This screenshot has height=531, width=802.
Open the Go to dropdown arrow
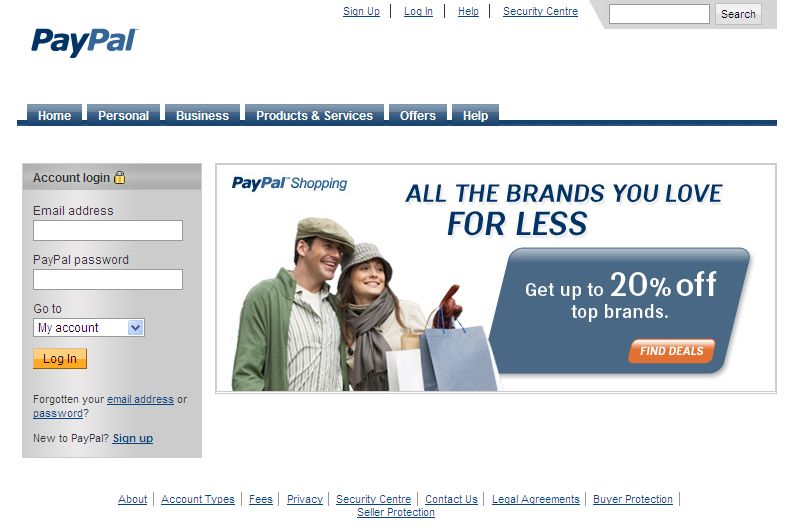(x=136, y=327)
